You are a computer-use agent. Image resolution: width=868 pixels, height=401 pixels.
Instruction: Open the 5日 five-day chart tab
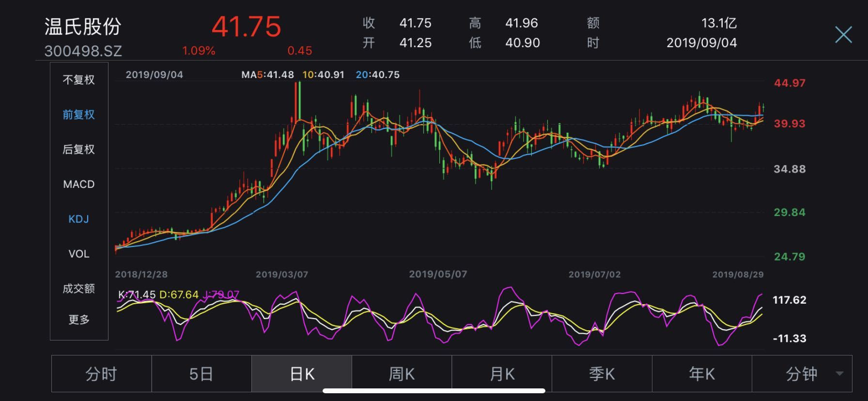(201, 374)
